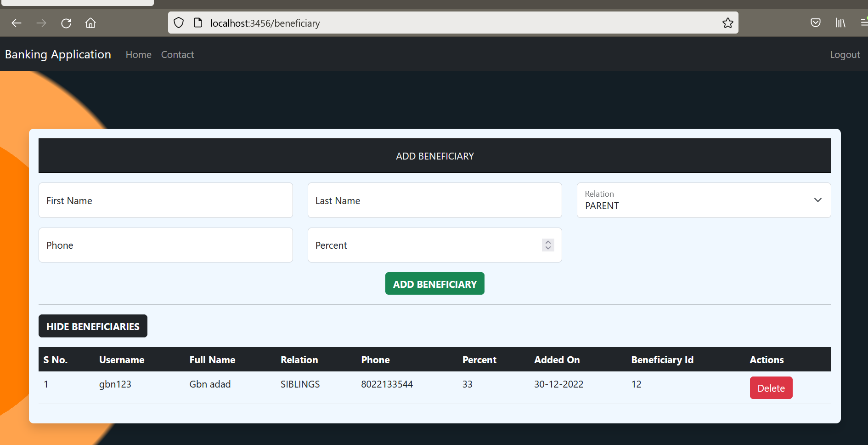Click Logout in the navigation bar
The height and width of the screenshot is (445, 868).
(x=845, y=54)
